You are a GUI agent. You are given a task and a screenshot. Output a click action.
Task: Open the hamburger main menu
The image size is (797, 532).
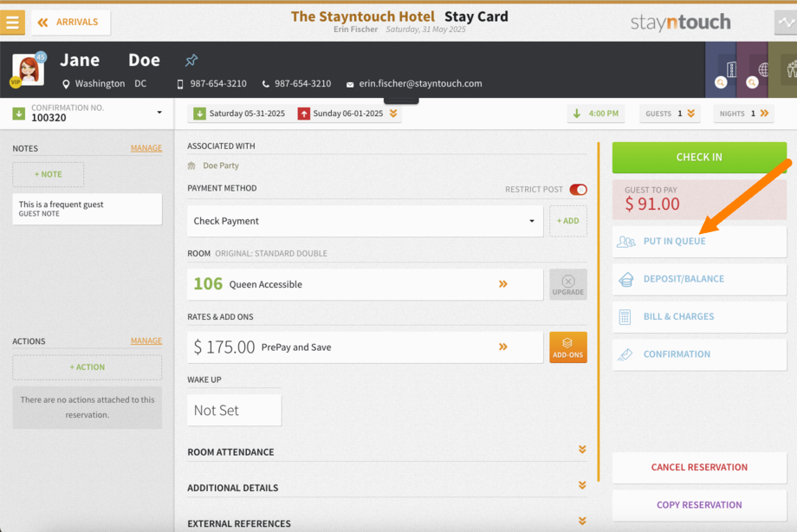(x=12, y=23)
